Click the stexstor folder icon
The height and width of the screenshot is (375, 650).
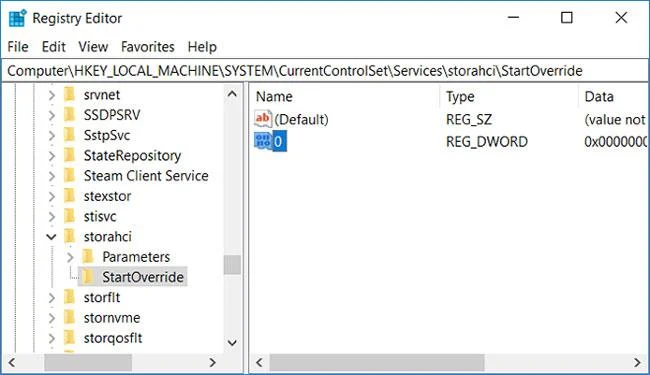(70, 196)
